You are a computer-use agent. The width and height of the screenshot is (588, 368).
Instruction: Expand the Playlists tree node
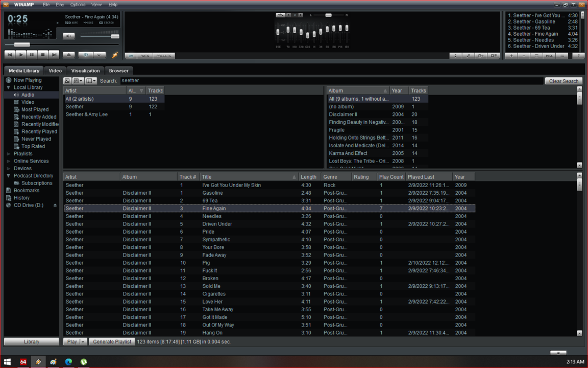[8, 154]
